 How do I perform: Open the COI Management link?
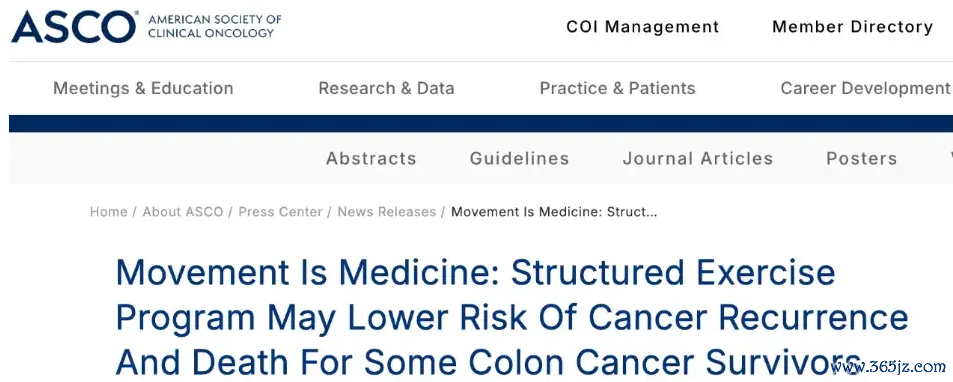coord(642,27)
